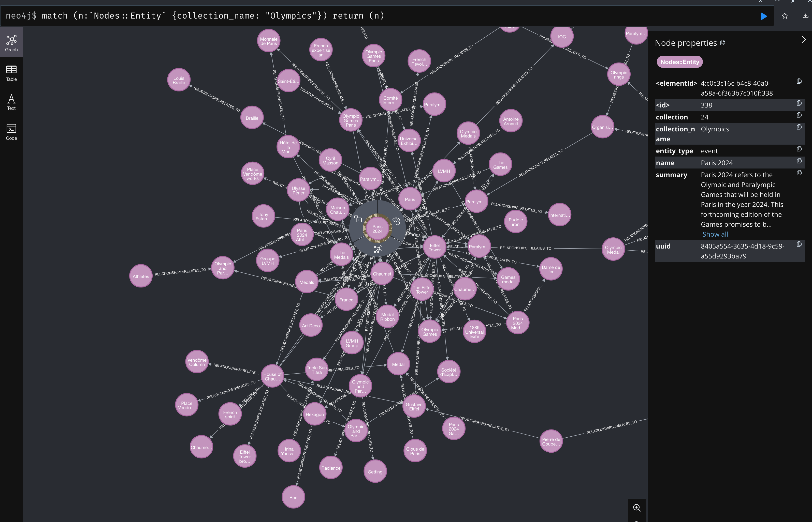Select the Gustave Eiffel node
Screen dimensions: 812x522
coord(414,406)
